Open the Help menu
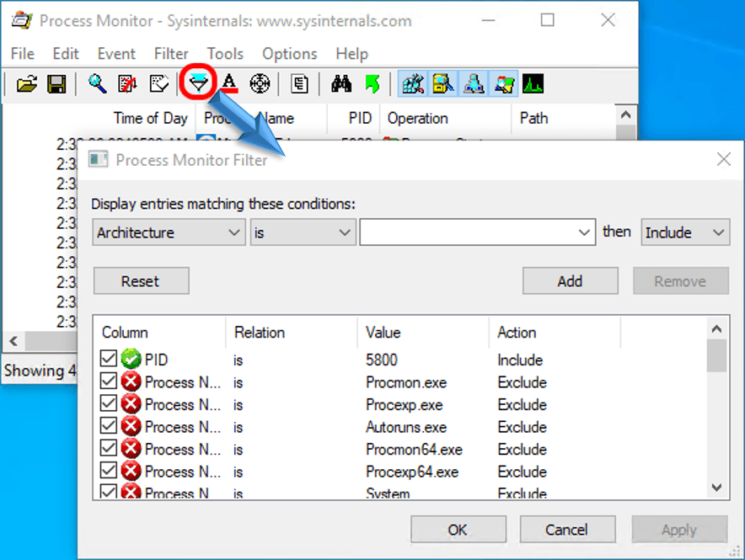This screenshot has height=560, width=745. (351, 54)
